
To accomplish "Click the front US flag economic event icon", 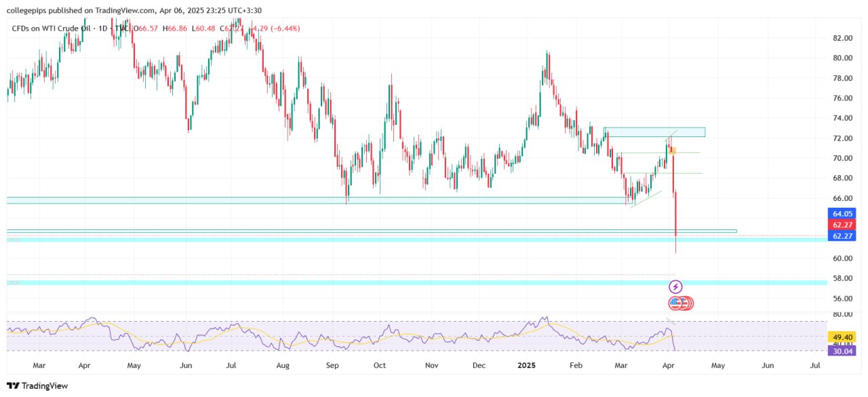I will click(675, 303).
